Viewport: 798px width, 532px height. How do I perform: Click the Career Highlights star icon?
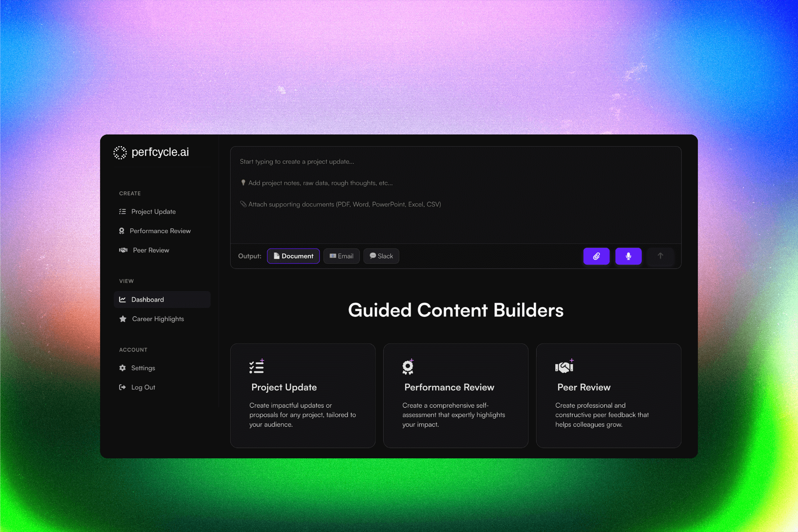click(123, 319)
